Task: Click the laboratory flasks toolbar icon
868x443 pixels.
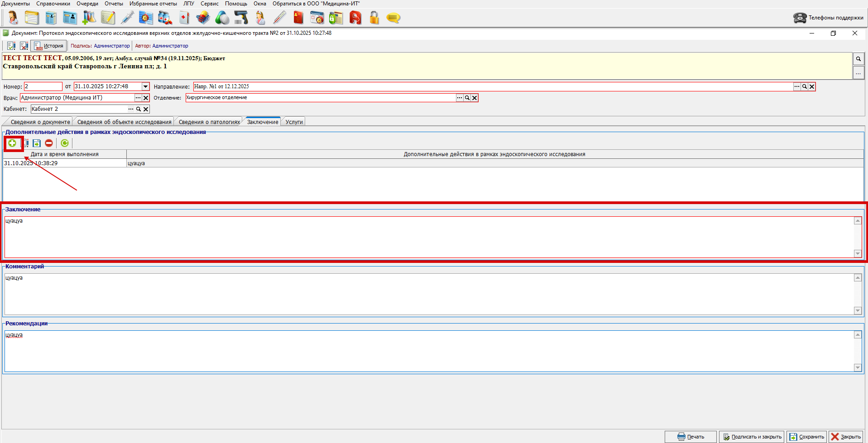Action: pos(89,18)
